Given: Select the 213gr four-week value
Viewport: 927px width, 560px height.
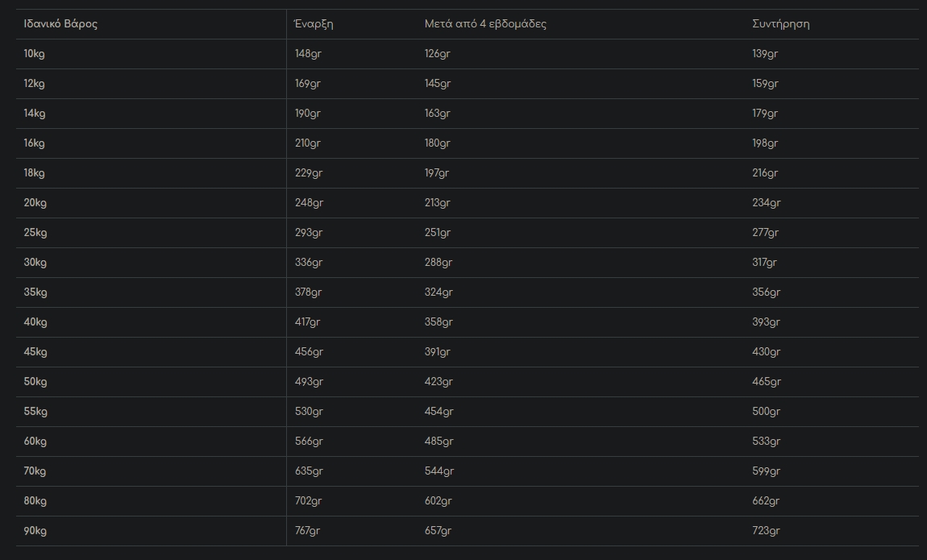Looking at the screenshot, I should pyautogui.click(x=438, y=203).
